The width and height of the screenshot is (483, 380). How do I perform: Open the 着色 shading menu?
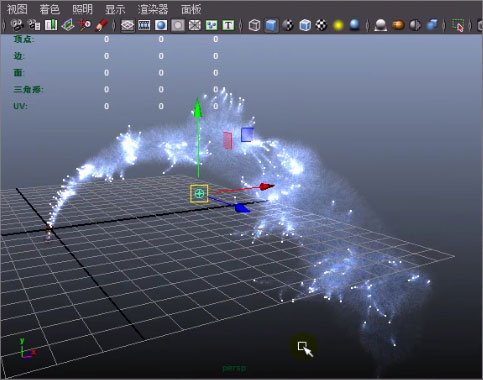(49, 9)
